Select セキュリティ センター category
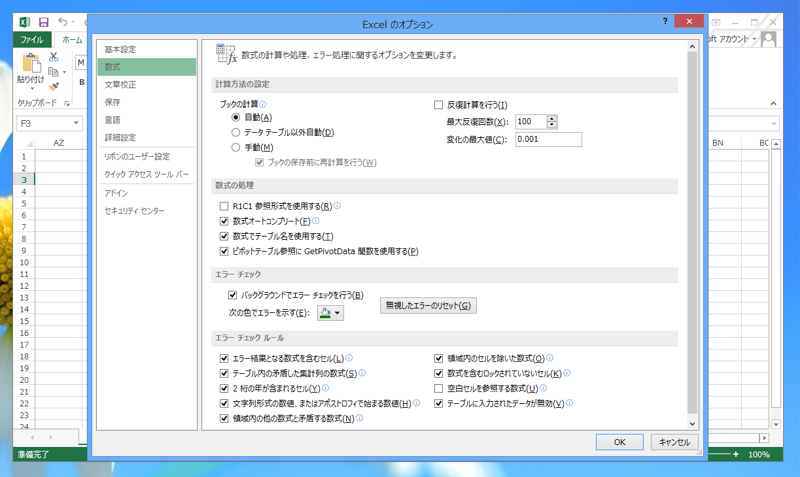 tap(147, 211)
